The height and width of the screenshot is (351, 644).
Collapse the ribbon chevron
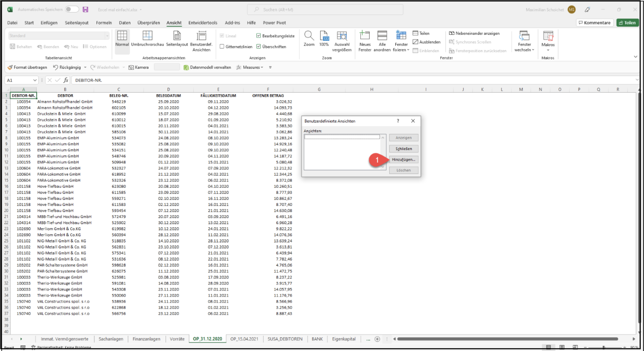point(635,57)
